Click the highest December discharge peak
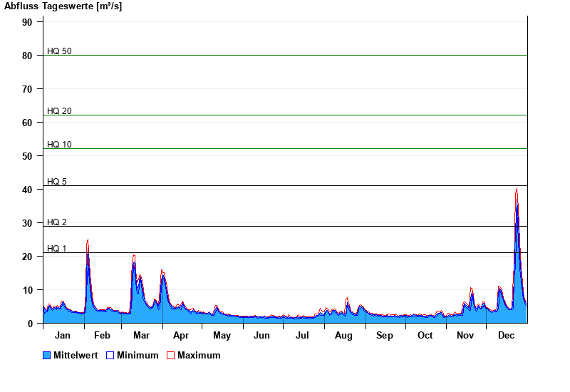Screen dimensions: 570x392 click(517, 190)
